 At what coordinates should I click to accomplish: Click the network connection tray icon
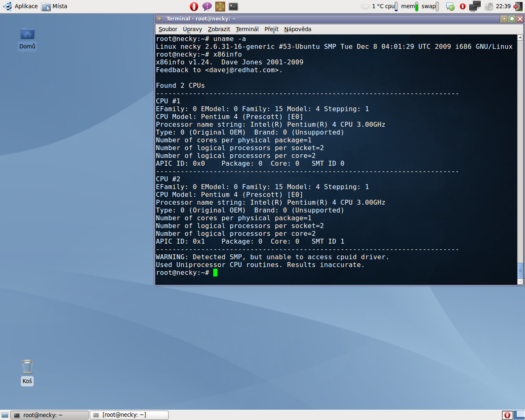475,6
